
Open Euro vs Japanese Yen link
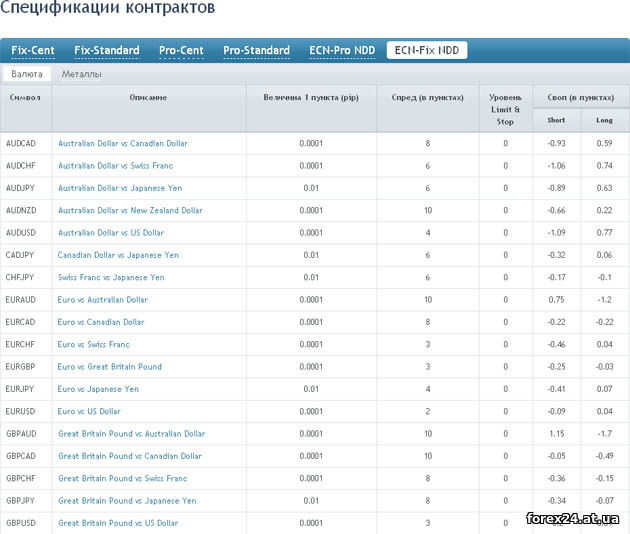[98, 389]
